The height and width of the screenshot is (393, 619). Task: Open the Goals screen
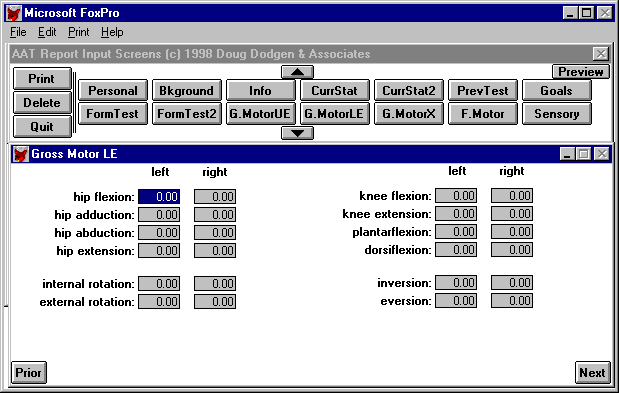[x=557, y=90]
